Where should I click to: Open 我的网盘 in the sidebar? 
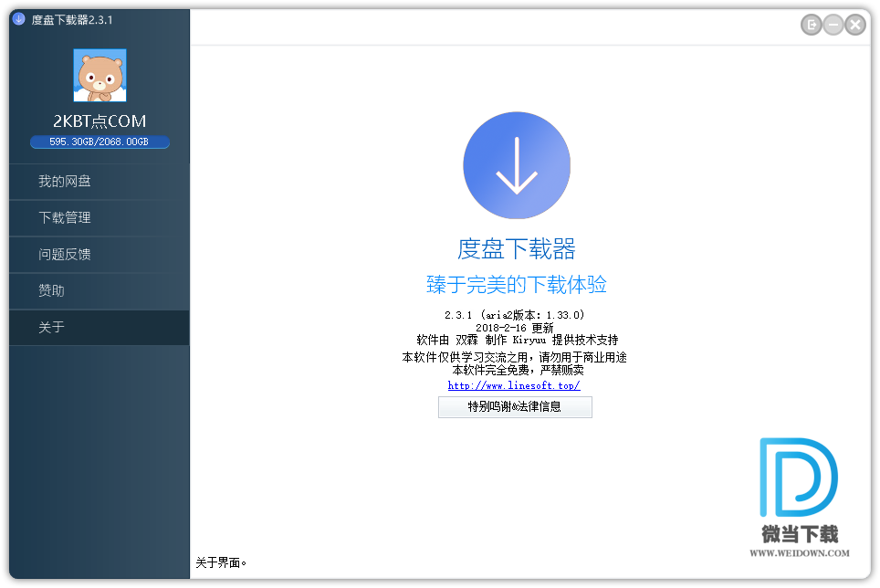click(x=65, y=182)
